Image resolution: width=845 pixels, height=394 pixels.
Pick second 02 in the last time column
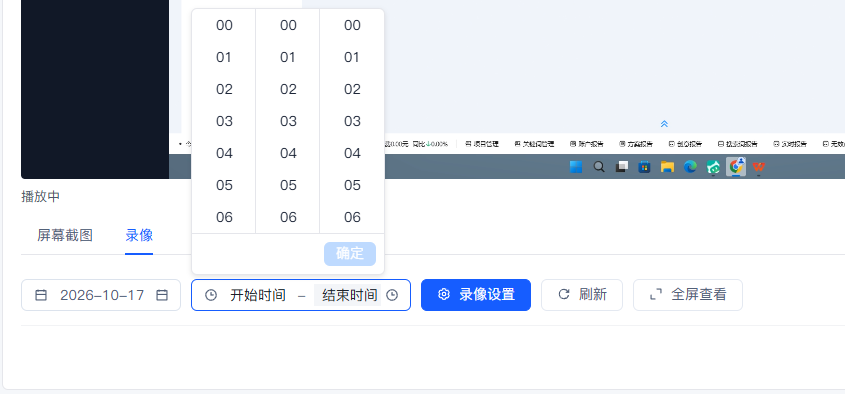pyautogui.click(x=352, y=89)
